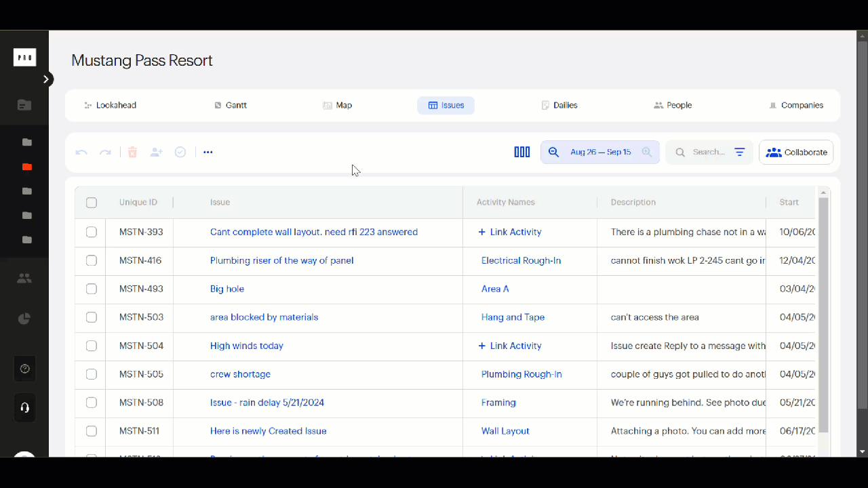Click the page scrollbar down arrow
This screenshot has width=868, height=488.
pyautogui.click(x=863, y=451)
